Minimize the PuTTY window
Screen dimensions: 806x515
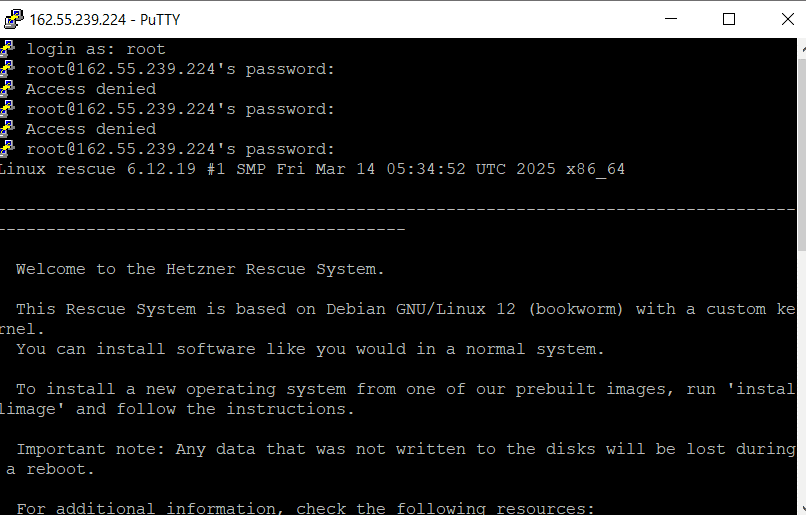tap(671, 19)
